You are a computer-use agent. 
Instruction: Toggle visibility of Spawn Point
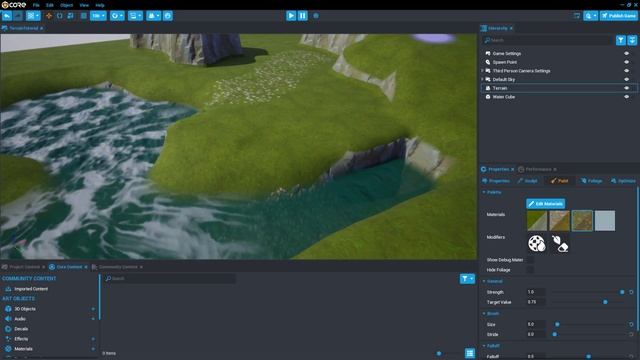pos(627,62)
